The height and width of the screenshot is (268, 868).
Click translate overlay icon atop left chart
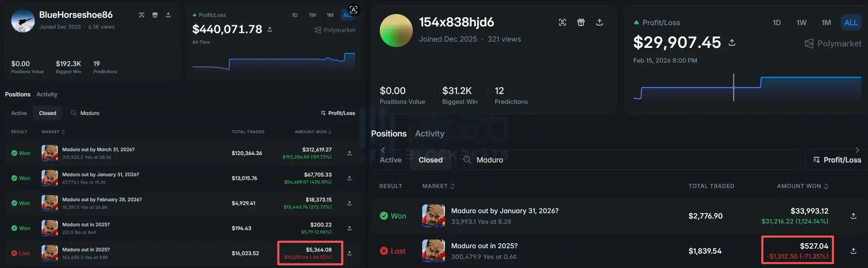point(353,9)
